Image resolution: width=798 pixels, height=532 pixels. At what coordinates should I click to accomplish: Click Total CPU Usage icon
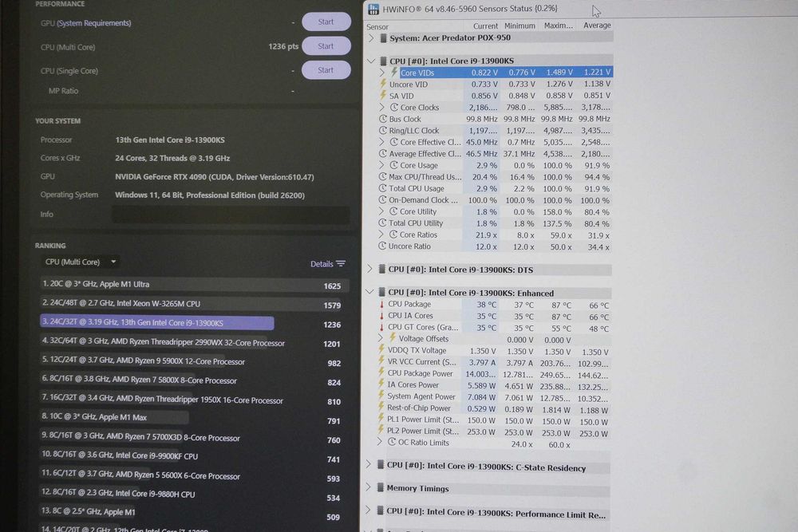tap(383, 188)
